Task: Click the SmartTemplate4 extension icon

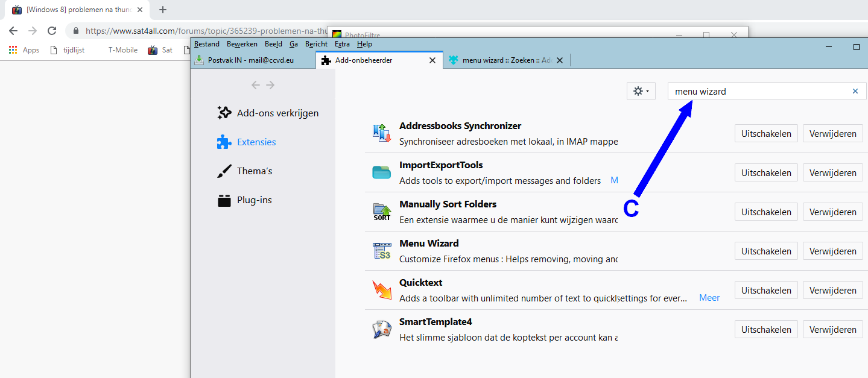Action: click(382, 329)
